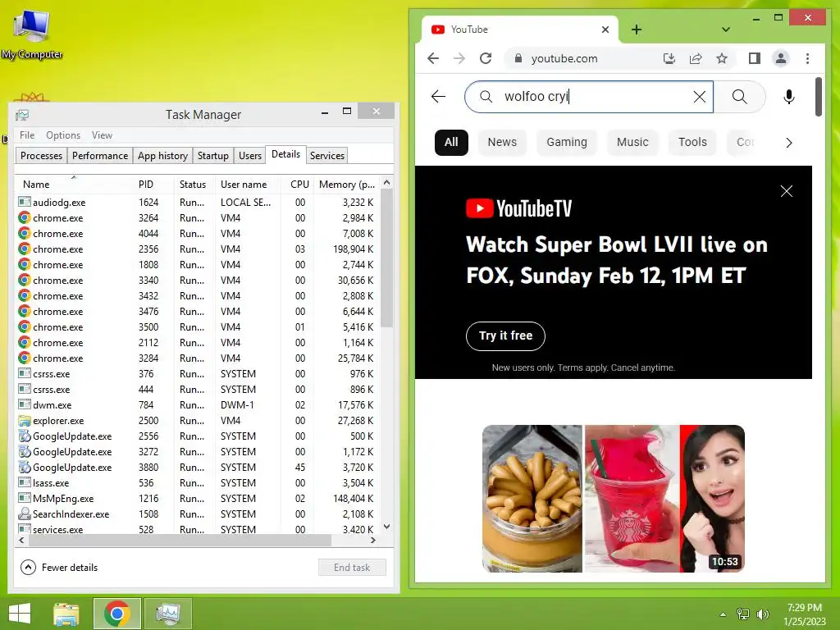
Task: Clear the YouTube search text
Action: [x=699, y=97]
